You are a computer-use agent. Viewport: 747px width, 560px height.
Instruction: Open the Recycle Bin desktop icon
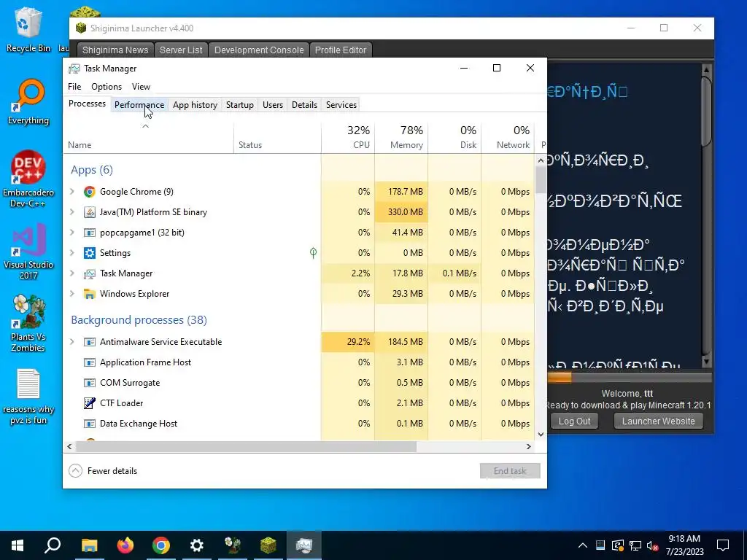coord(28,29)
